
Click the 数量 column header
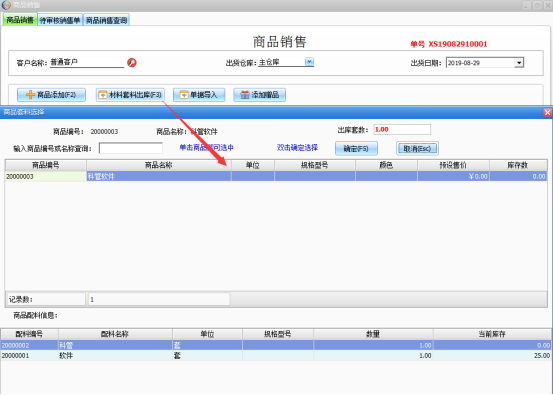[373, 334]
